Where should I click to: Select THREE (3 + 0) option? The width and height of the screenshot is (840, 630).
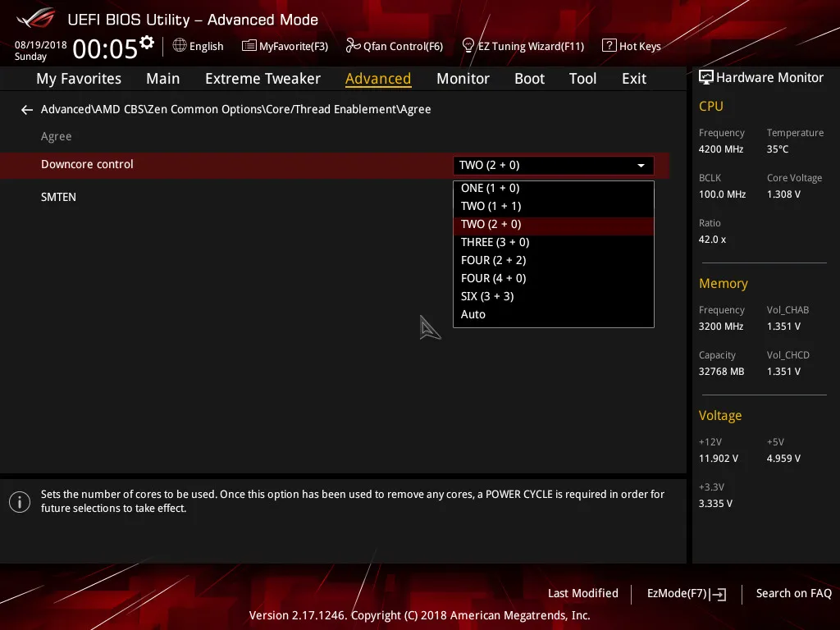[554, 243]
